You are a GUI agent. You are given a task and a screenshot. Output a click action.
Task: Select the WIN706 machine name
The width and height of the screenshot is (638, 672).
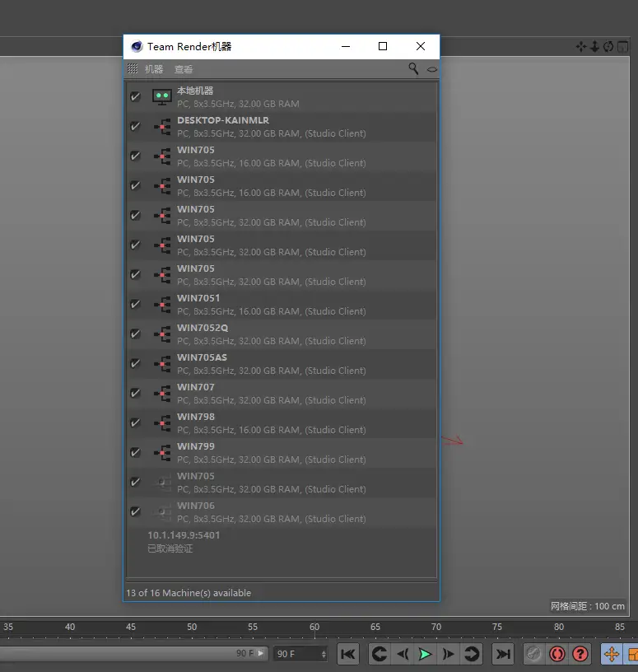click(196, 506)
